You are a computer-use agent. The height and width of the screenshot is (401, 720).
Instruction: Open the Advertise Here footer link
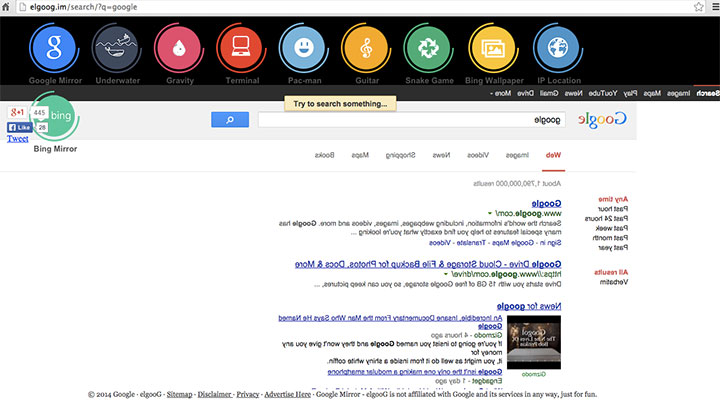287,394
